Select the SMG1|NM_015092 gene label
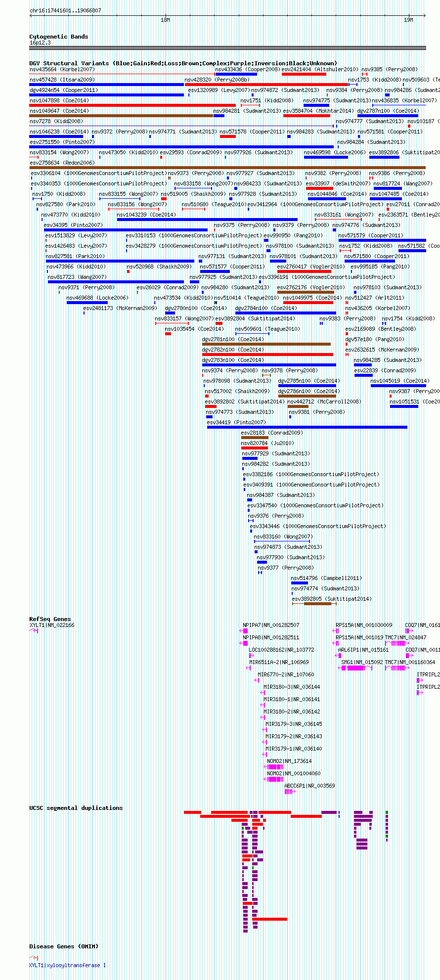Screen dimensions: 440x980 click(x=362, y=662)
